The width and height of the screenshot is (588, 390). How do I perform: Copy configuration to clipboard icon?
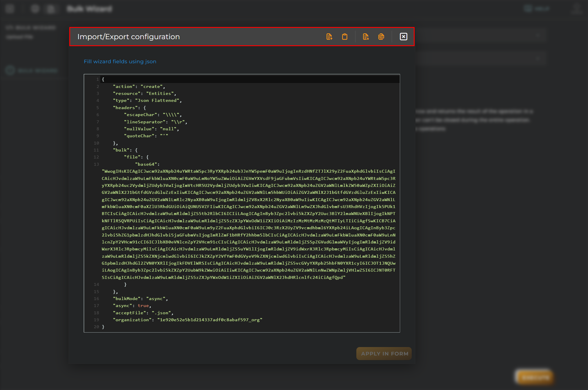381,37
